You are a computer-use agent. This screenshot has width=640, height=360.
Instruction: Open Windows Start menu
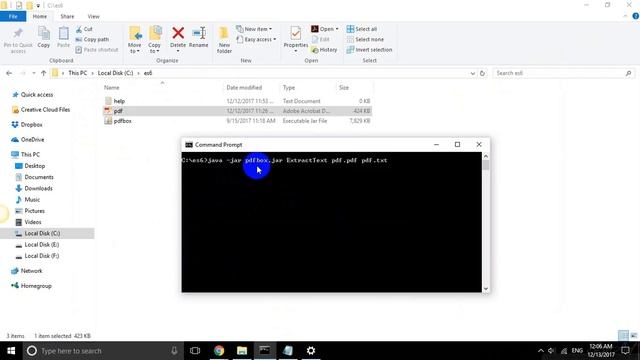tap(11, 351)
